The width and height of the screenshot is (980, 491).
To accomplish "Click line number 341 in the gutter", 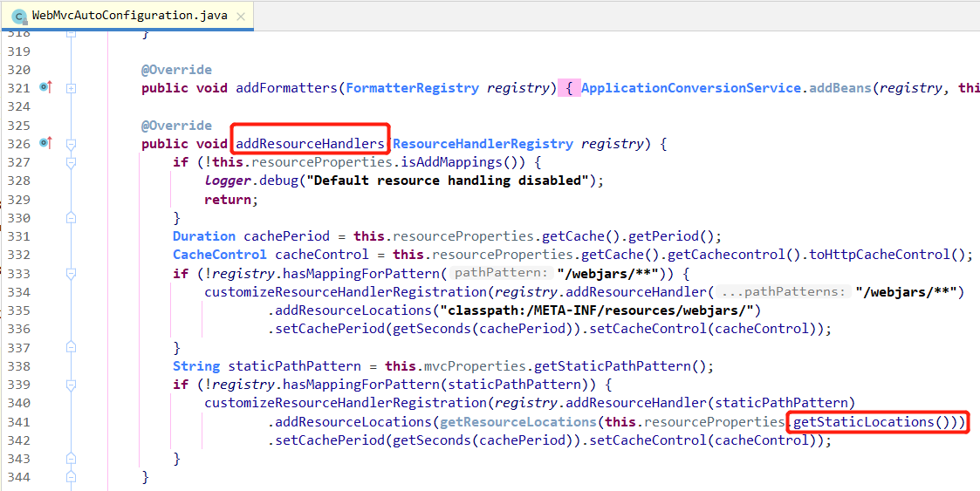I will (x=18, y=421).
